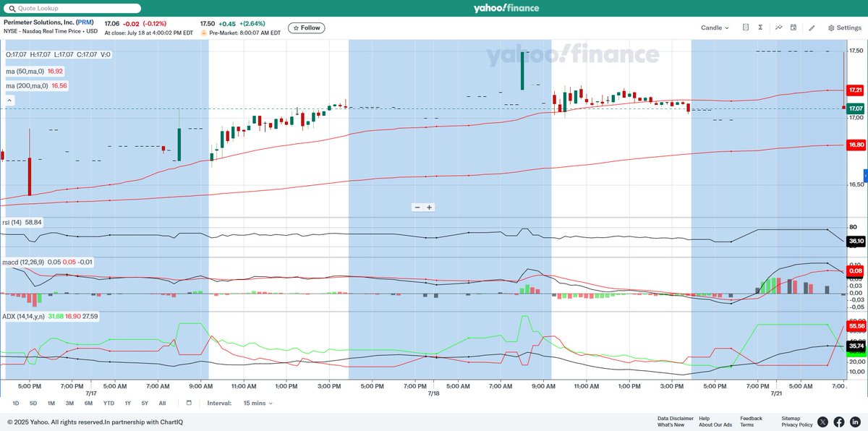The width and height of the screenshot is (868, 431).
Task: Follow the PRM stock
Action: point(307,27)
